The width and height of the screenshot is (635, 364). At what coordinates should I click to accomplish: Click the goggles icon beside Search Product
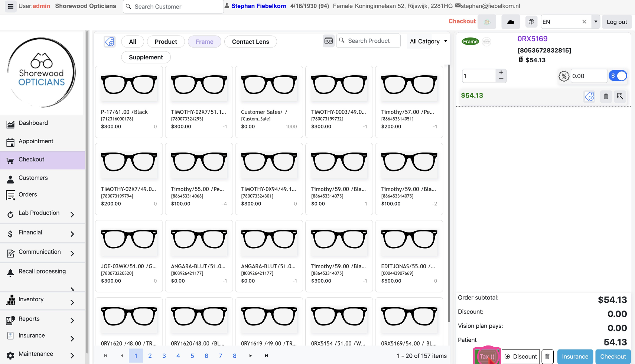[x=329, y=41]
